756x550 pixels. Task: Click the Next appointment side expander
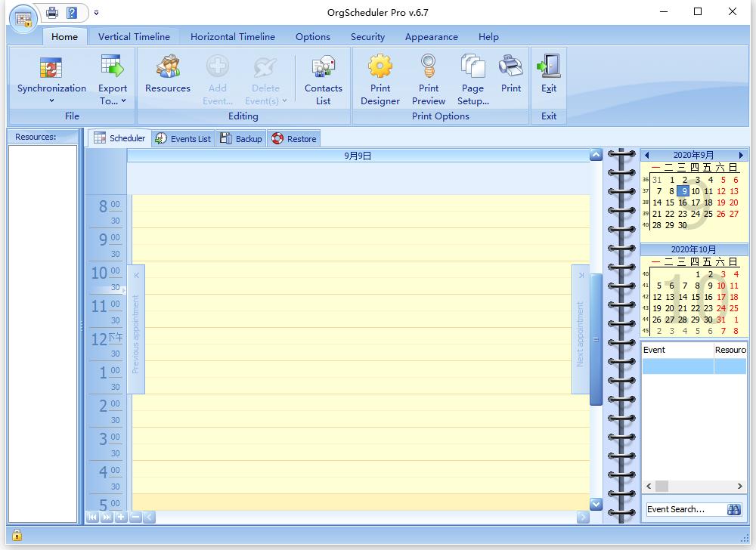point(581,329)
